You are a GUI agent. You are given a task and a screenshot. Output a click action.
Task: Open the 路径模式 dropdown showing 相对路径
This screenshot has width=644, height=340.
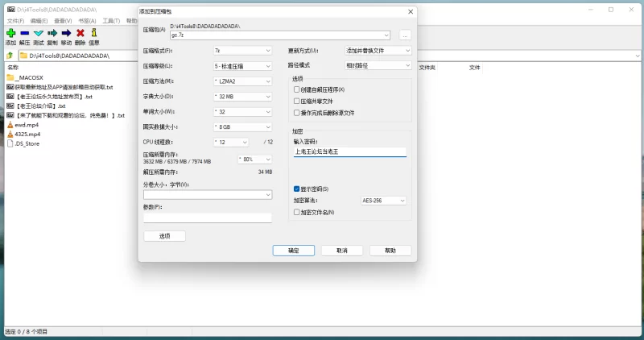(378, 65)
